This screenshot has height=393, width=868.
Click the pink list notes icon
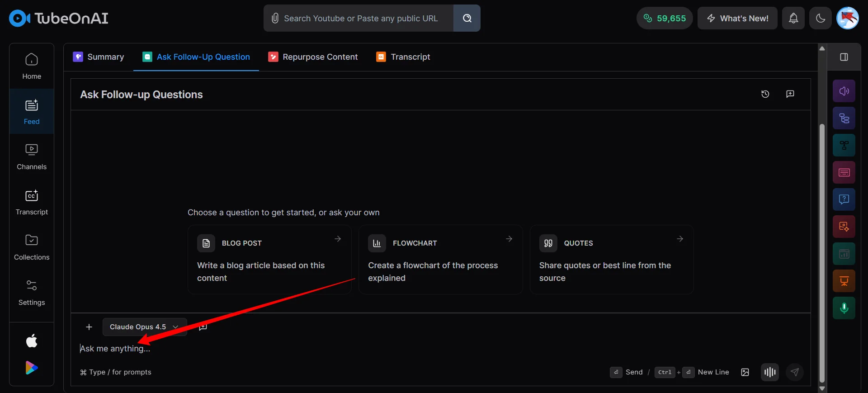(x=844, y=172)
